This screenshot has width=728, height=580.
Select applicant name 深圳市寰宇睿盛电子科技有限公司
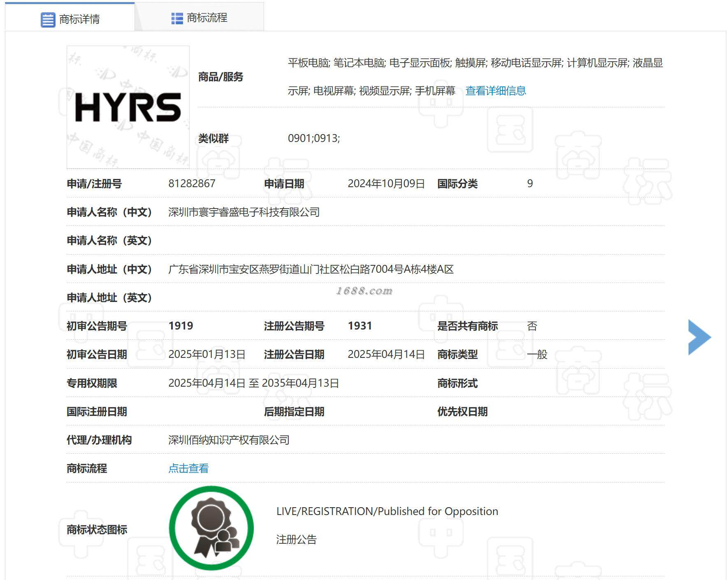[244, 212]
